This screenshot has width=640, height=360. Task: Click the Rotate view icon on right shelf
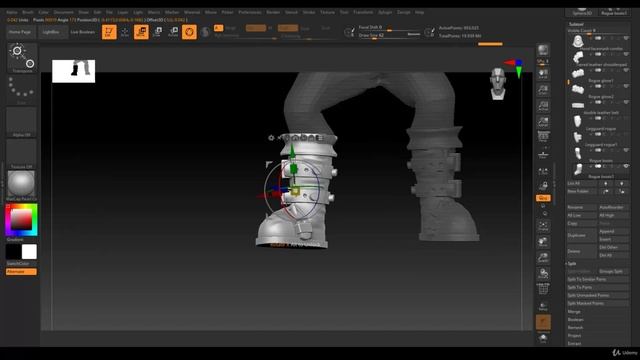(543, 273)
